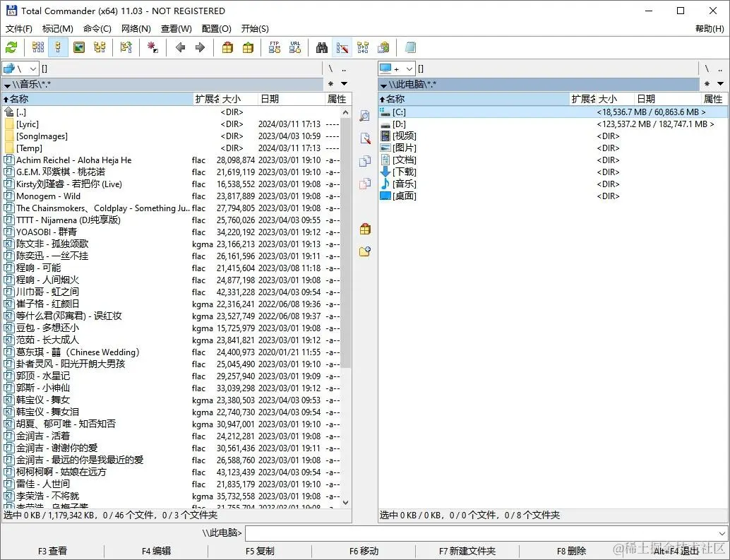The image size is (730, 560).
Task: Select the [C:] drive in right panel
Action: [553, 112]
